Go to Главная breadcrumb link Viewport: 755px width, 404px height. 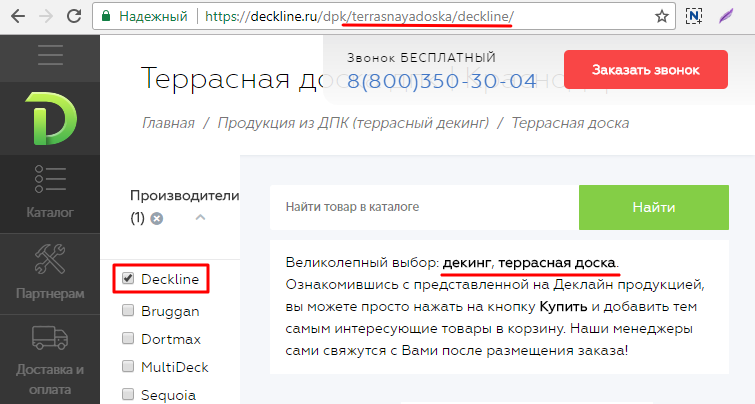click(x=168, y=123)
